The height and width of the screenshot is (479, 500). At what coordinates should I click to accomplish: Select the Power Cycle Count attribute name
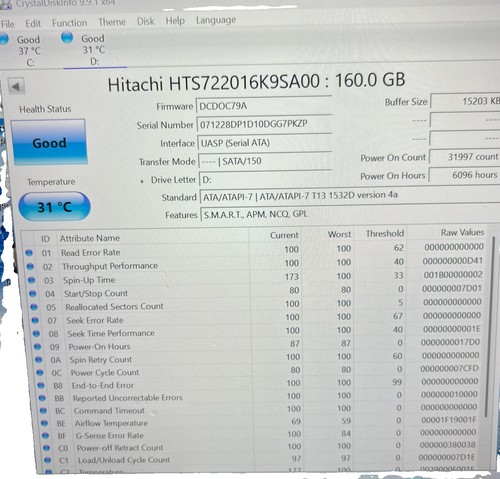(x=105, y=372)
